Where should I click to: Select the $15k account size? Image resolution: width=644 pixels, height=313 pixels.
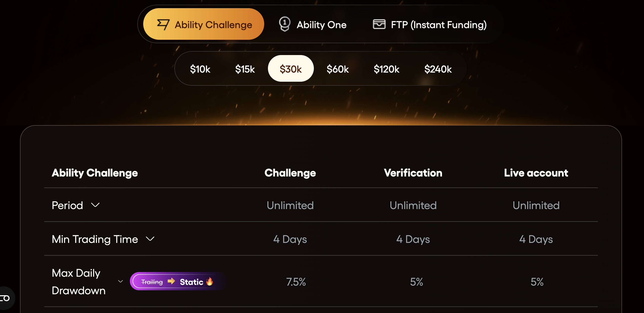coord(245,69)
